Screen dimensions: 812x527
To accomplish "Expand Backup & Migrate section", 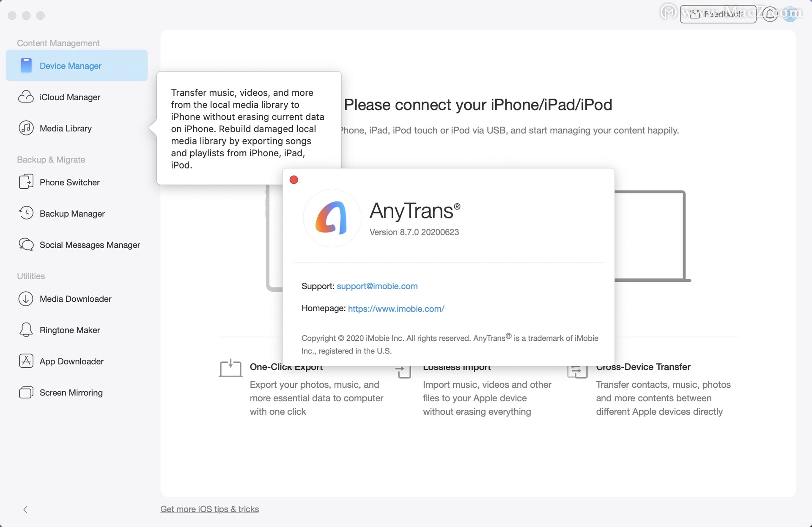I will pyautogui.click(x=52, y=159).
